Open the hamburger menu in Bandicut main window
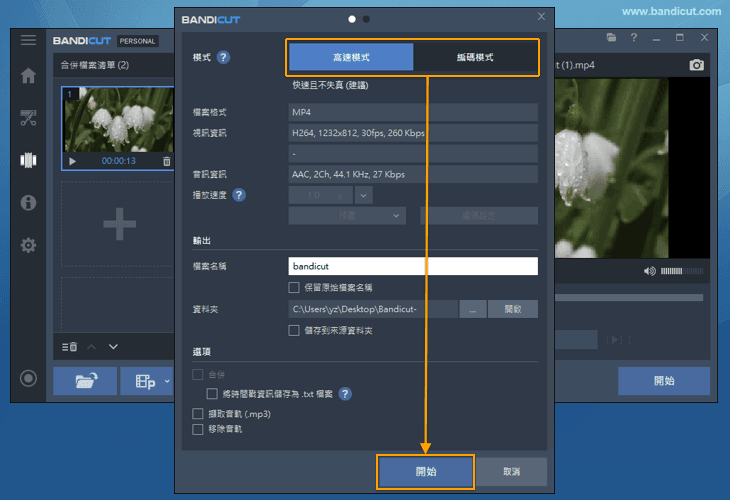The width and height of the screenshot is (730, 500). (x=28, y=40)
